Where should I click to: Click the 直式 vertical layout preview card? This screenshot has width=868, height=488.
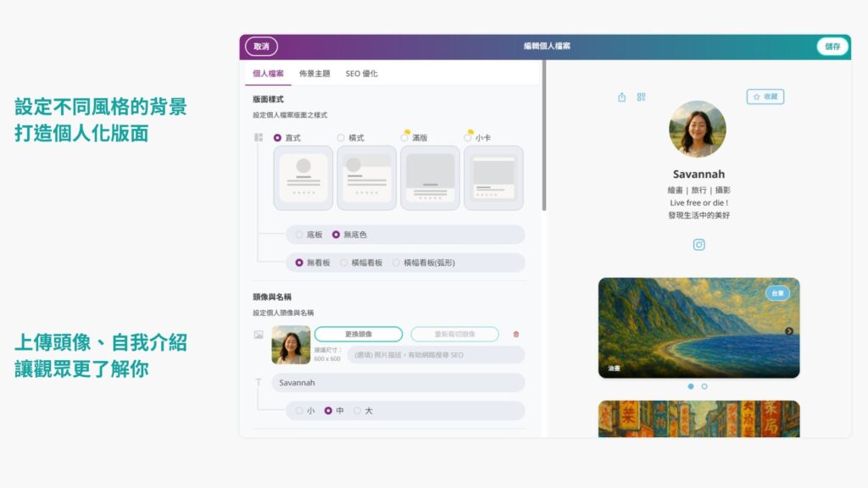click(303, 178)
